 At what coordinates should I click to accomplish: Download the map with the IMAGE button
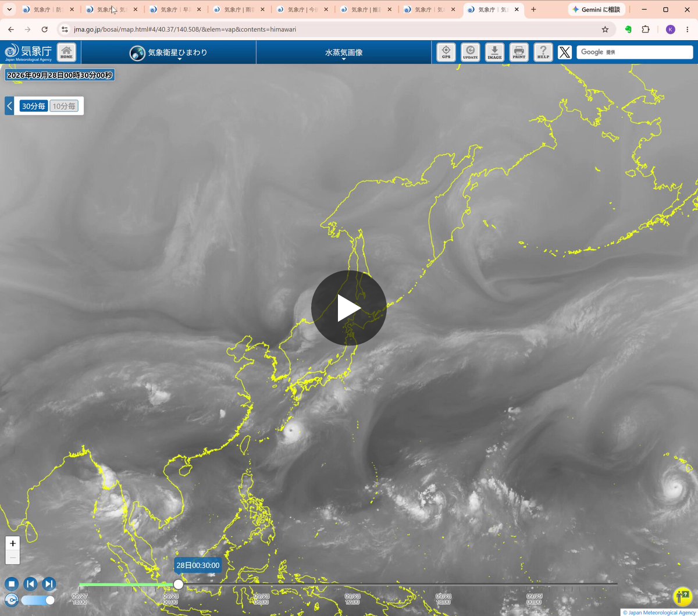[x=494, y=52]
